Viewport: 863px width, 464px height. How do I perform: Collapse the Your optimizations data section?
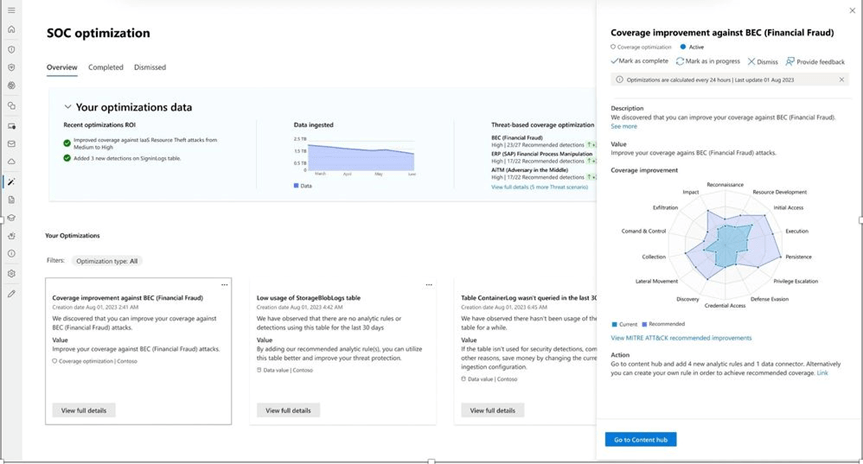pyautogui.click(x=68, y=107)
